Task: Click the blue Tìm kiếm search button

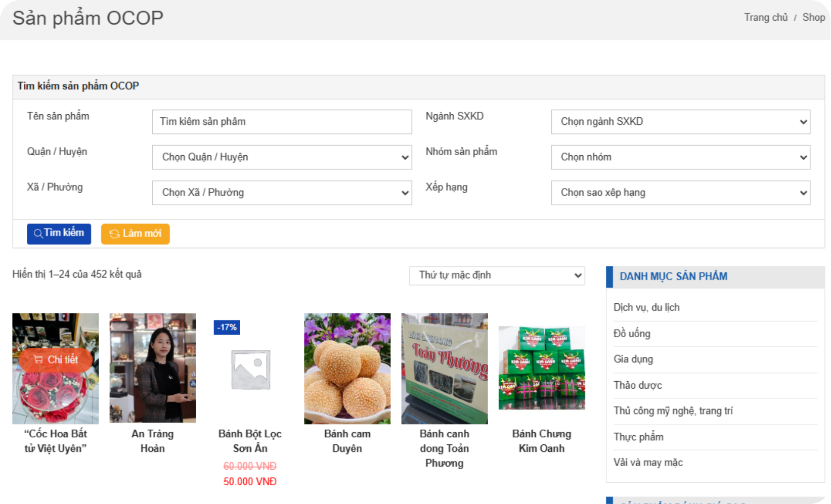Action: (59, 234)
